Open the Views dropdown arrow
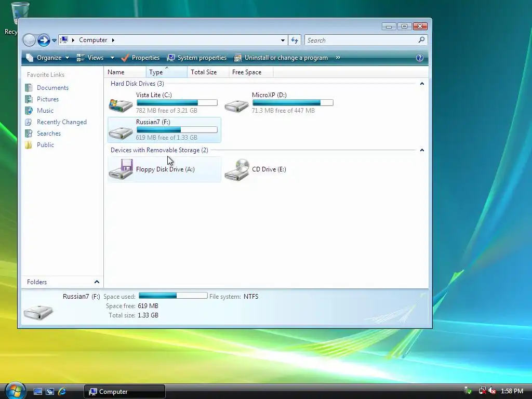The image size is (532, 399). (x=112, y=58)
